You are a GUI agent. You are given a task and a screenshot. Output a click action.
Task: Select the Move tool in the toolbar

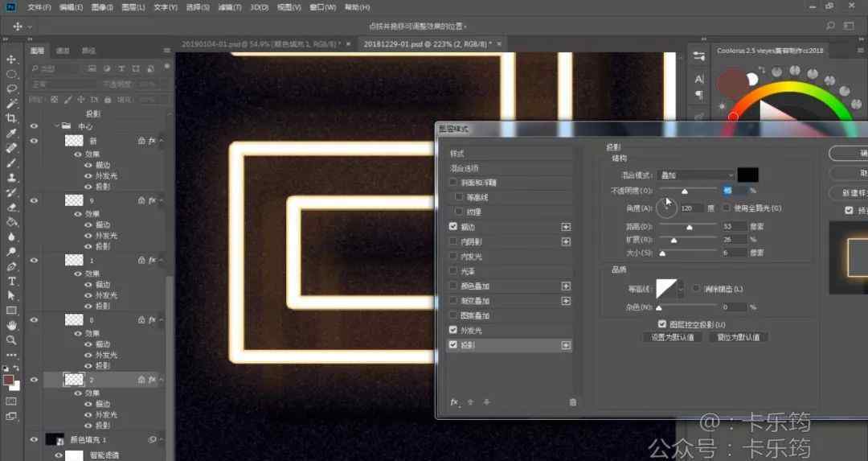coord(11,60)
